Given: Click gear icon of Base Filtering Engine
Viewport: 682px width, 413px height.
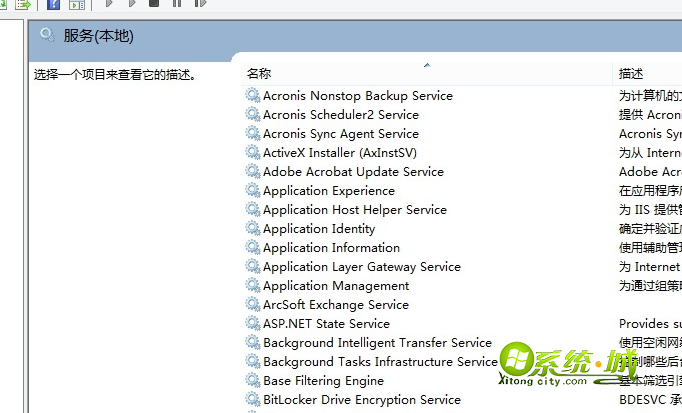Looking at the screenshot, I should [253, 380].
